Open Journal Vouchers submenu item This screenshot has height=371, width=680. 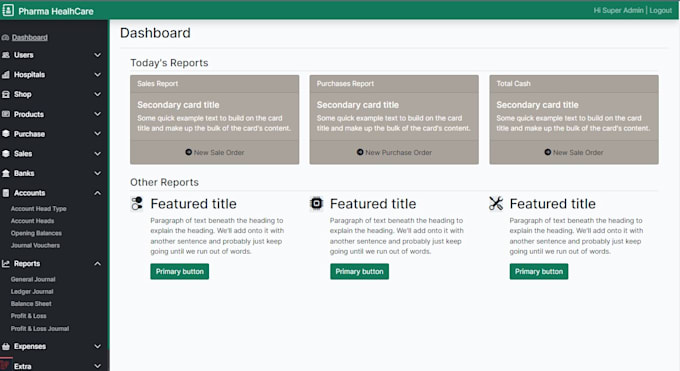click(35, 245)
